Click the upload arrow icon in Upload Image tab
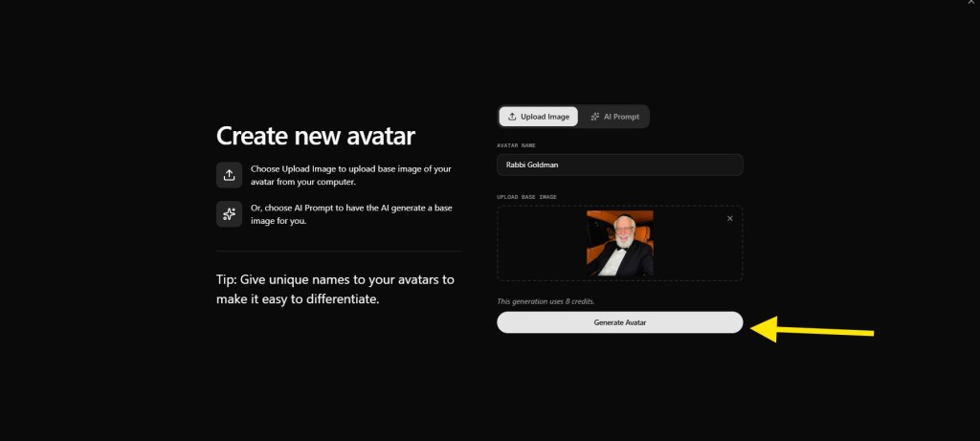This screenshot has height=441, width=980. [512, 117]
